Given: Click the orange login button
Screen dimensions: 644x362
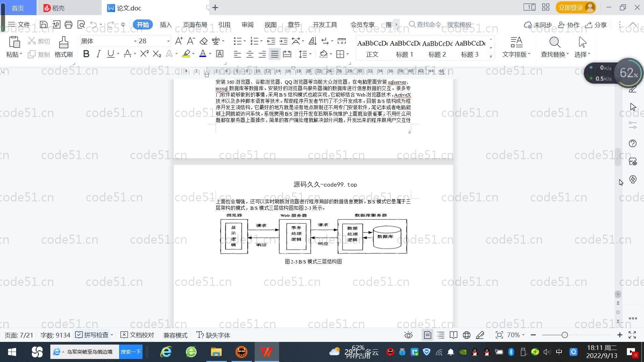Looking at the screenshot, I should click(576, 7).
